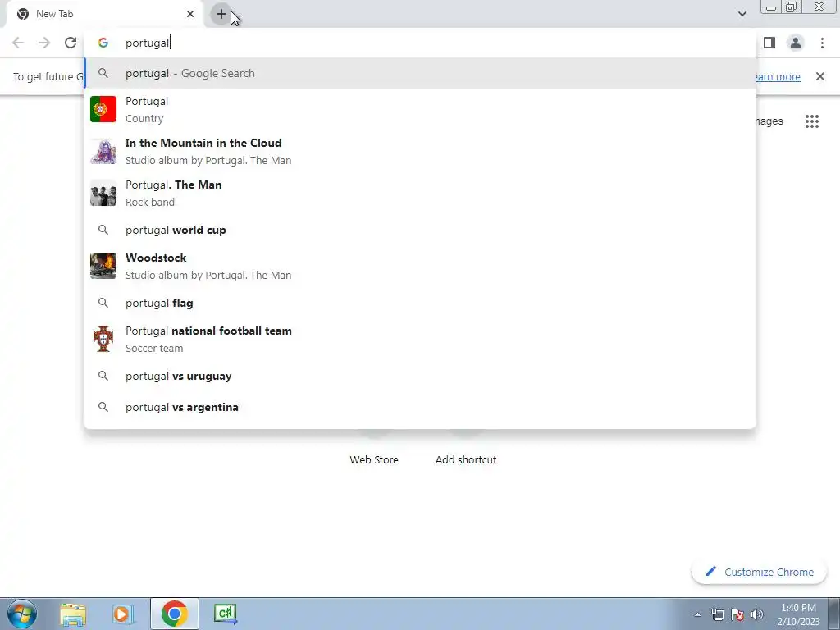Click the volume speaker tray icon

(x=757, y=614)
